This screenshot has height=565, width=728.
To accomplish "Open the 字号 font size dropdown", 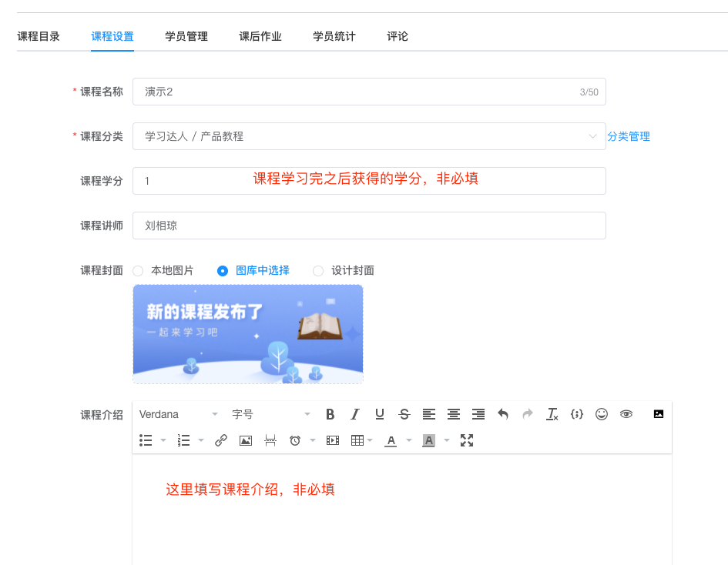I will click(x=271, y=414).
